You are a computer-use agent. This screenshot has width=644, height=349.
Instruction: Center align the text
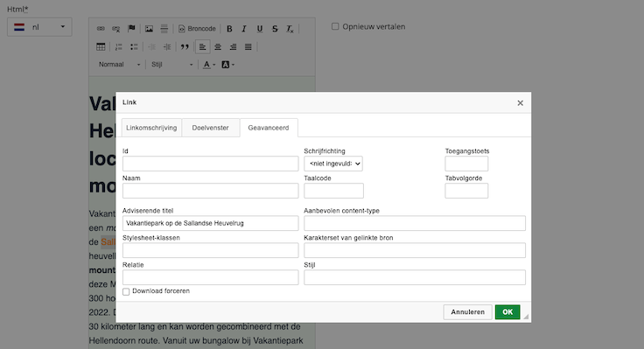[218, 47]
